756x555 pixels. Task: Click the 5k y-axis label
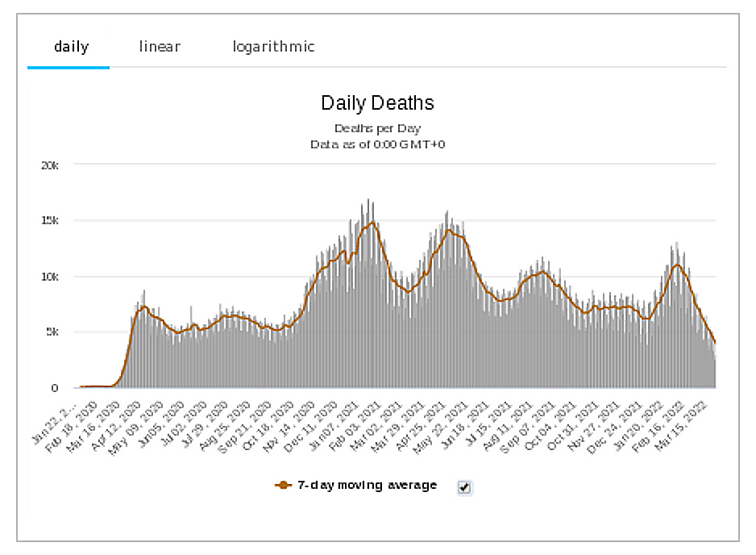[x=52, y=332]
